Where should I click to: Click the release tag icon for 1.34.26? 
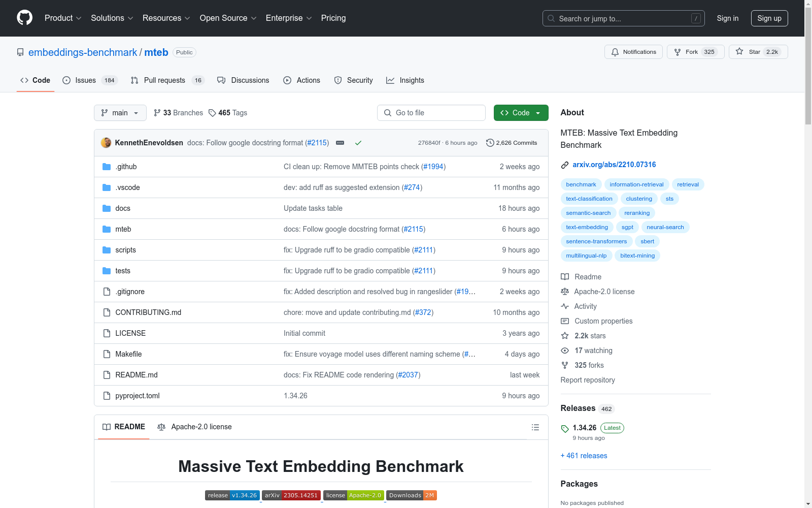[x=565, y=429]
